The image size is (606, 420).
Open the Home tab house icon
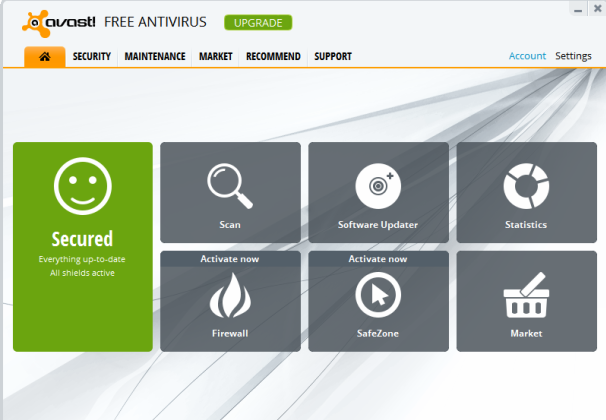point(45,57)
